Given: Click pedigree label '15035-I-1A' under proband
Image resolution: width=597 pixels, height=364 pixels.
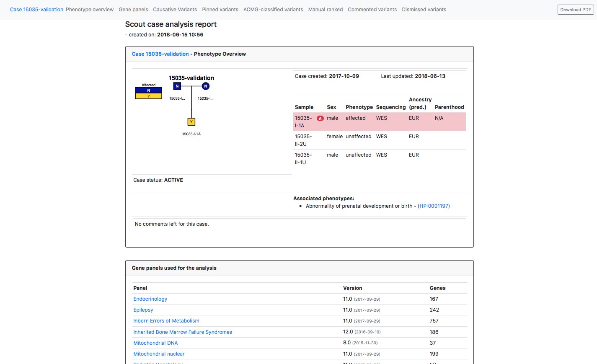Looking at the screenshot, I should [x=191, y=134].
